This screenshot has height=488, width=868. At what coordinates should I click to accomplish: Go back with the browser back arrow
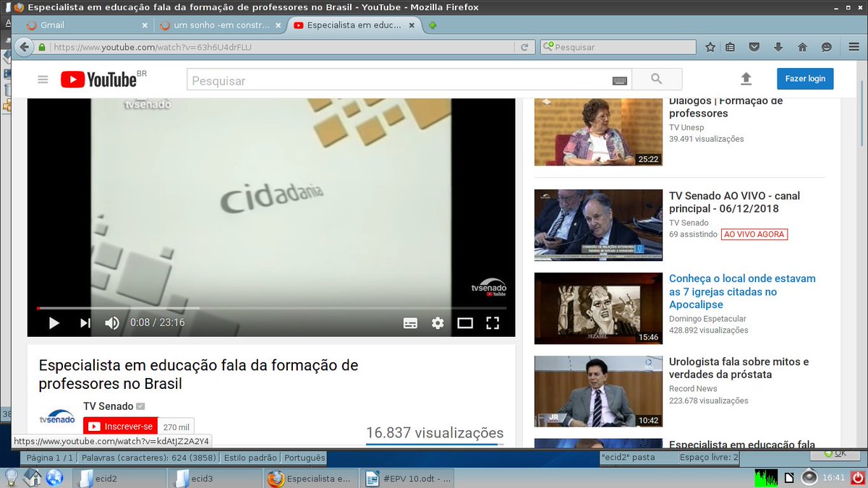tap(24, 47)
